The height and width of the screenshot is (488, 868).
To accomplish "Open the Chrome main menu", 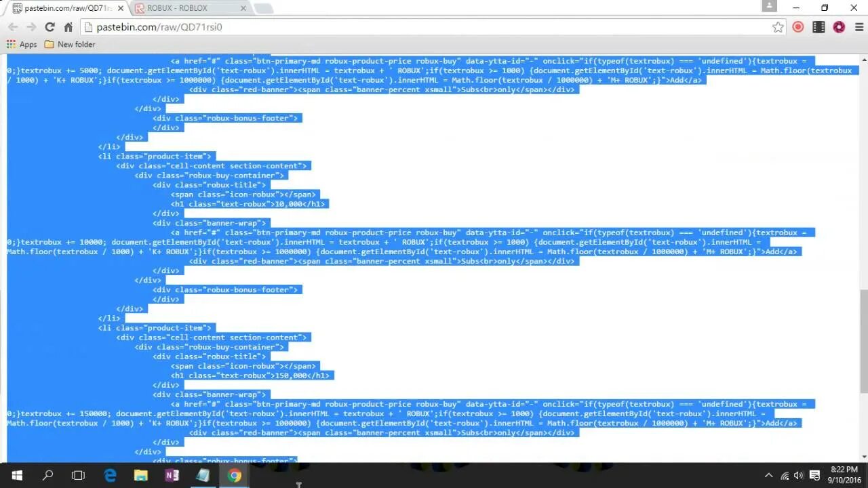I will 859,27.
